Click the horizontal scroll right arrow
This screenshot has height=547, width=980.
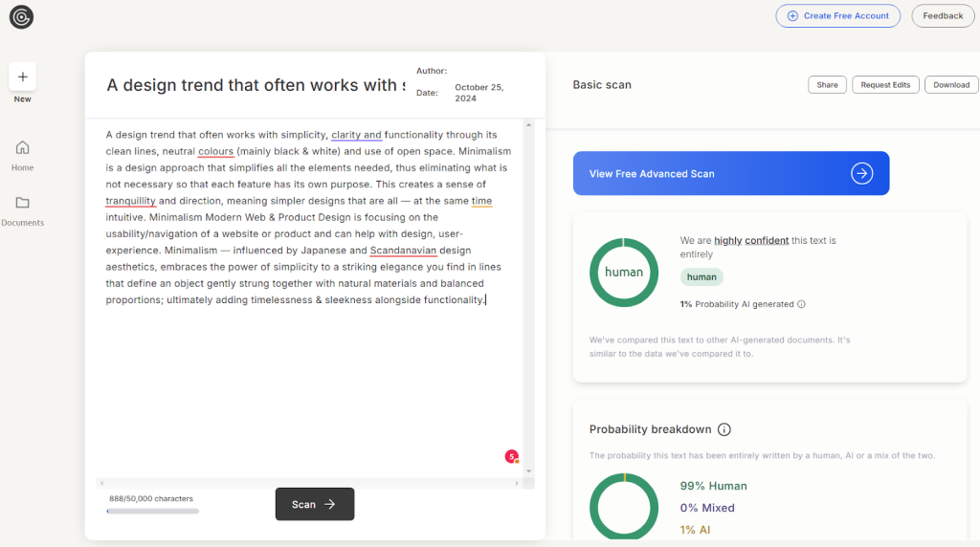[x=517, y=483]
